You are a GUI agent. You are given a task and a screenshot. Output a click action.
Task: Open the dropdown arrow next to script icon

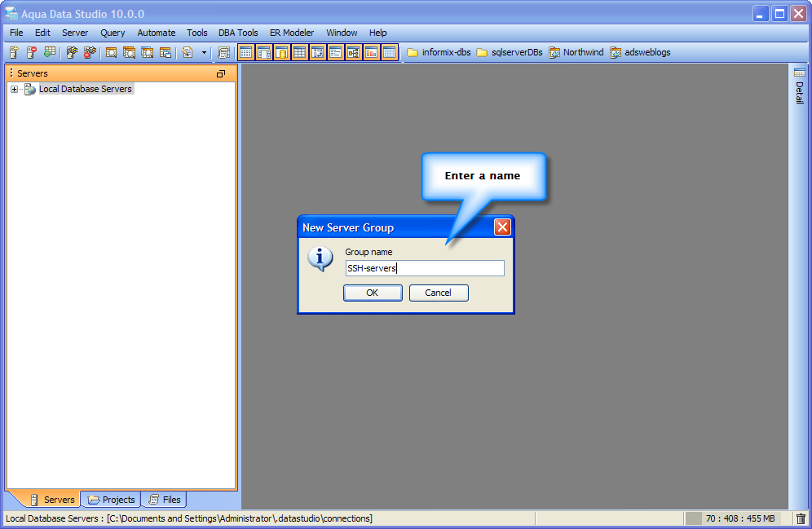coord(204,52)
